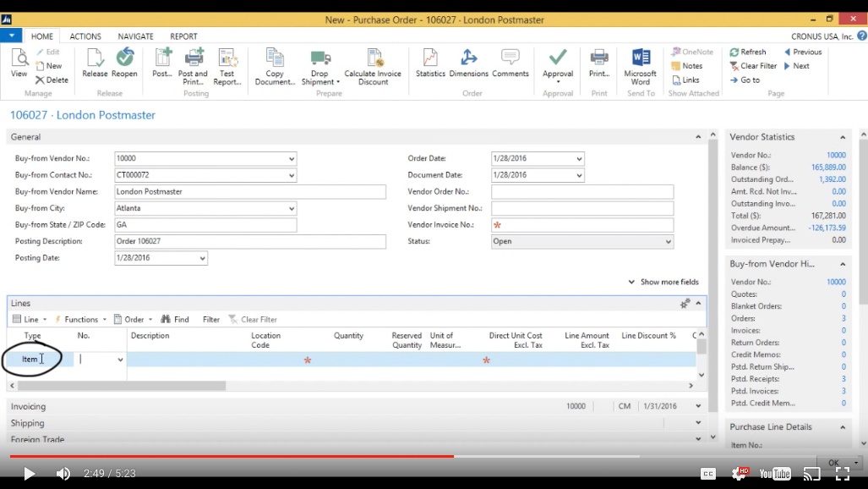Open the application menu blue dropdown

(x=11, y=36)
